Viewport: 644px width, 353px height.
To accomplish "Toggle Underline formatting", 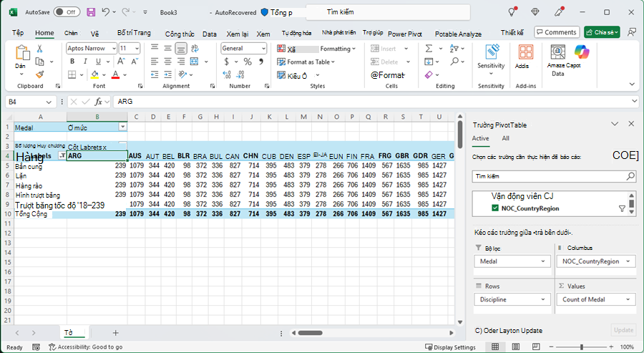I will pos(98,62).
